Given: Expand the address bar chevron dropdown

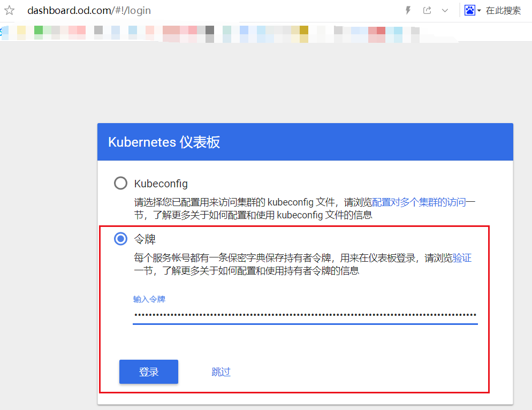Looking at the screenshot, I should click(x=445, y=10).
